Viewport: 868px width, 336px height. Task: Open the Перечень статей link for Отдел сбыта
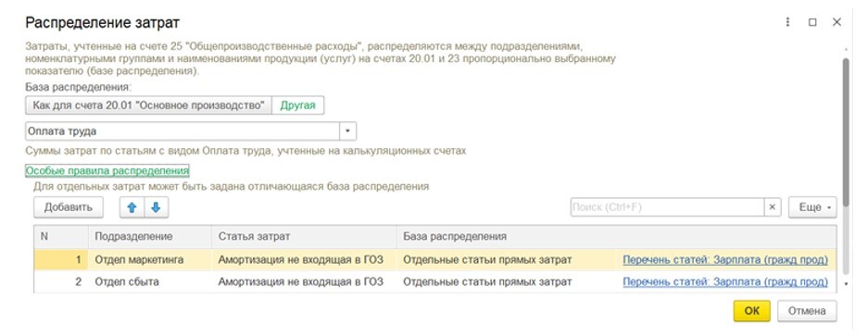click(x=725, y=281)
